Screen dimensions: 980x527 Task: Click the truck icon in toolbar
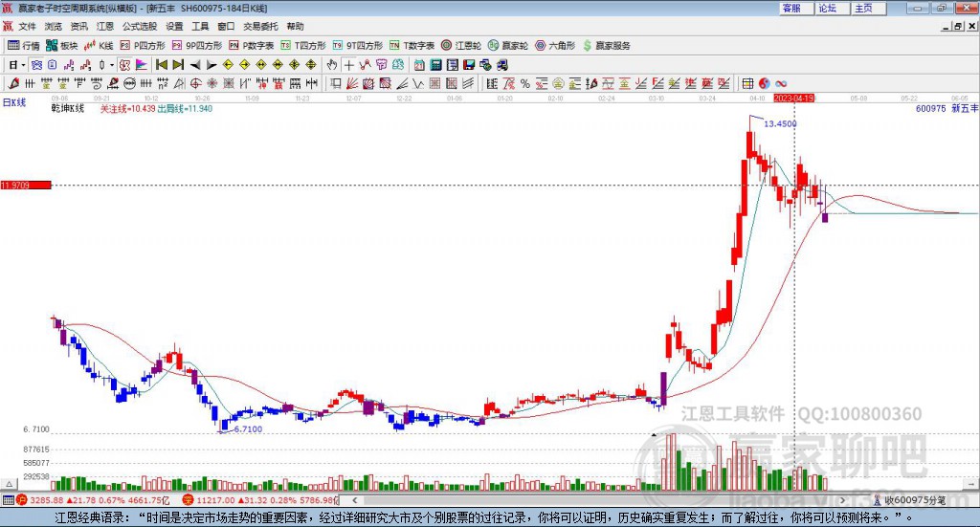coord(502,65)
